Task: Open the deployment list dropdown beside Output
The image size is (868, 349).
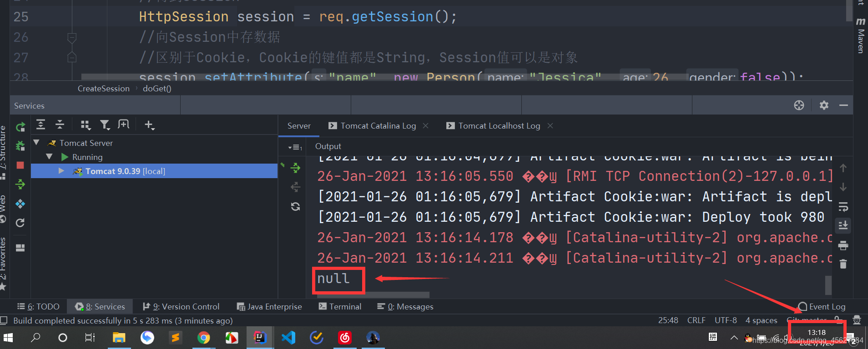Action: [x=295, y=147]
